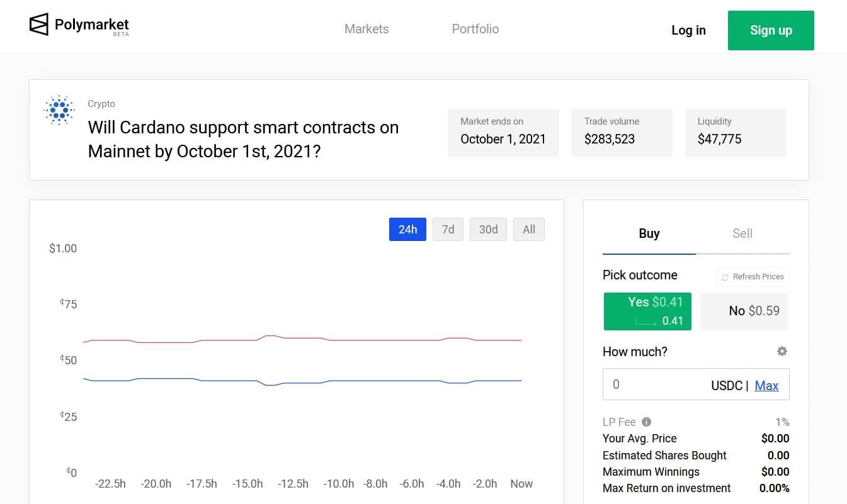Select the Yes outcome at $0.41

pyautogui.click(x=647, y=311)
